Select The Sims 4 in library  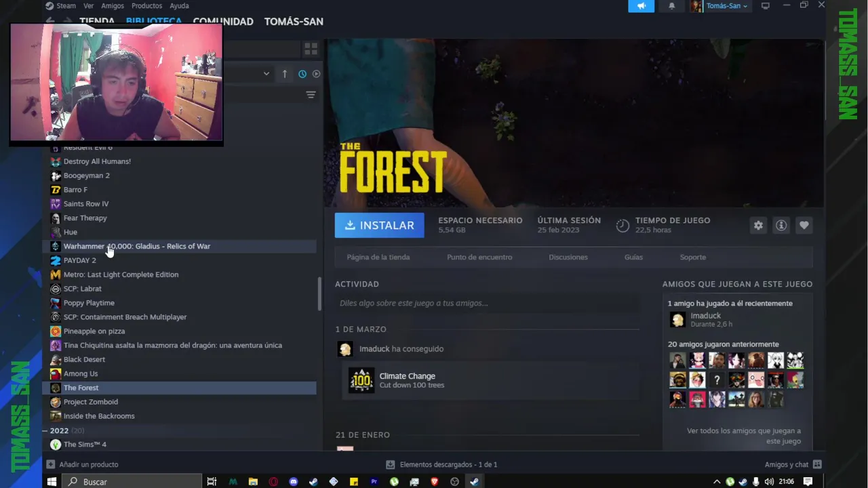click(85, 445)
